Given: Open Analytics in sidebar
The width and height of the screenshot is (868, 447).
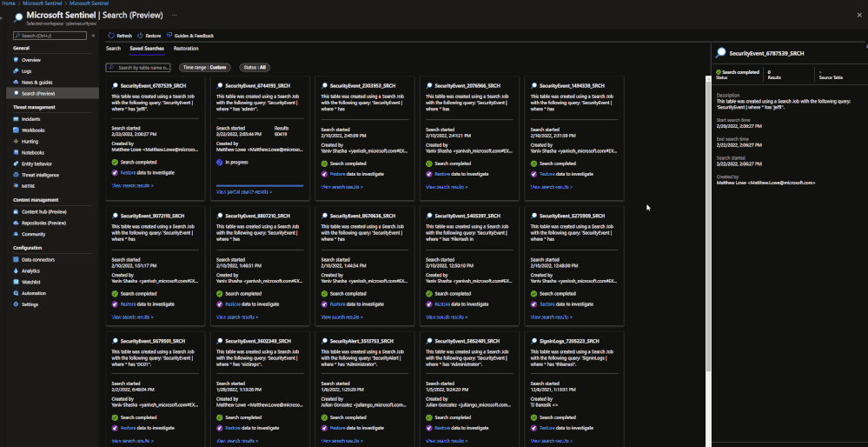Looking at the screenshot, I should tap(31, 270).
